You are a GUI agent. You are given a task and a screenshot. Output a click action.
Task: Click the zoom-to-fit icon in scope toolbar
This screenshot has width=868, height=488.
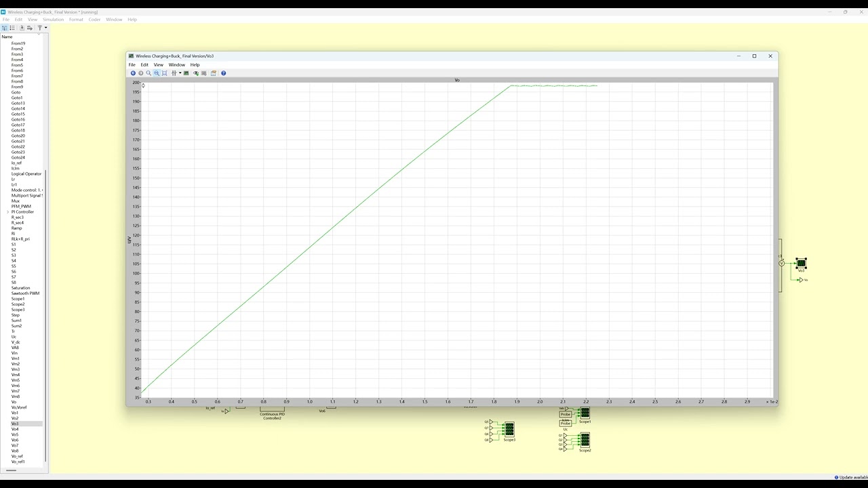point(164,73)
